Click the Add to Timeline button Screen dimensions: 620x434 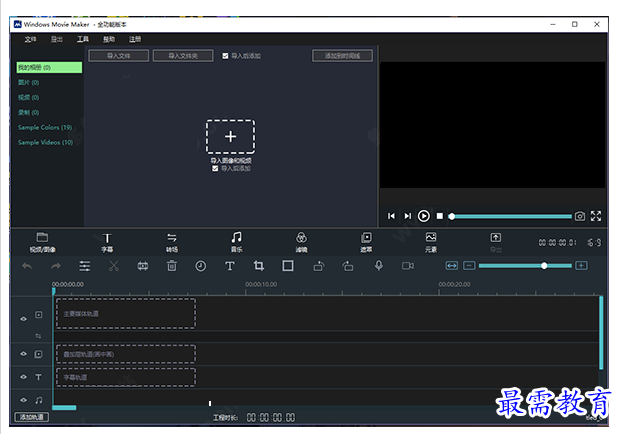coord(342,56)
